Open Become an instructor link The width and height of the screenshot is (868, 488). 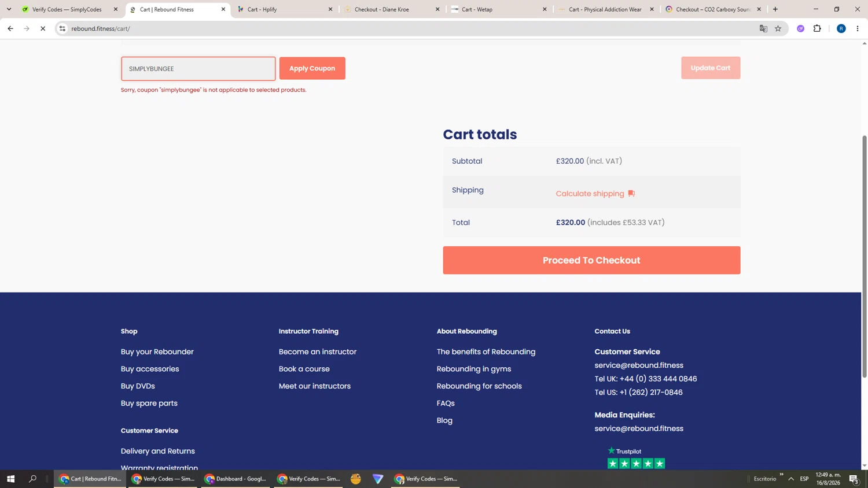[x=318, y=352]
